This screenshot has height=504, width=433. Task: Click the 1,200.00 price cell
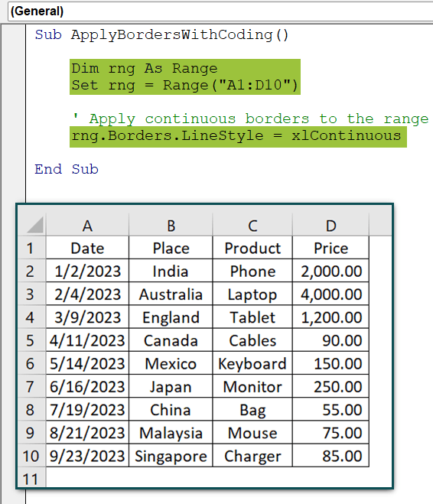coord(330,317)
